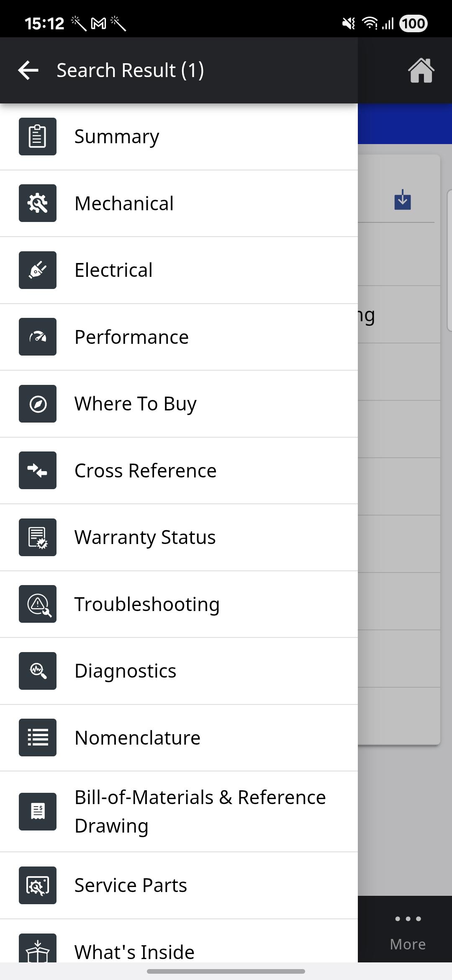
Task: Tap the Where To Buy compass icon
Action: (38, 404)
